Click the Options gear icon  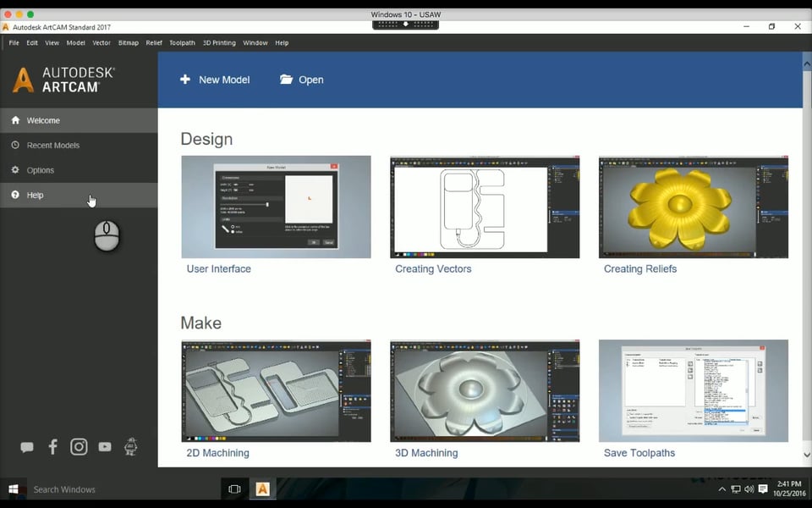coord(15,170)
